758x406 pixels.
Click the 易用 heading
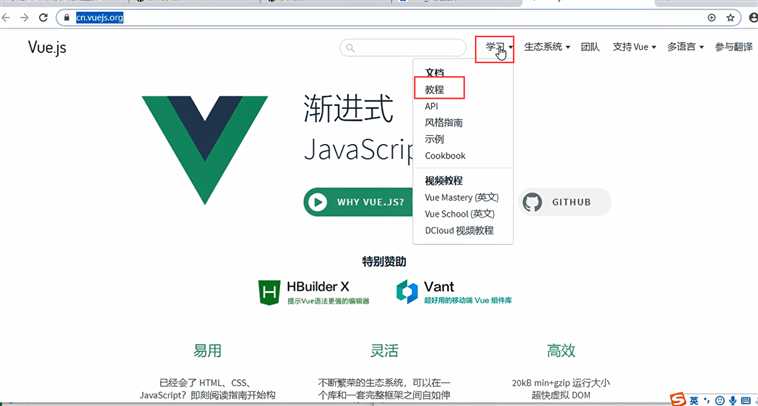point(207,350)
